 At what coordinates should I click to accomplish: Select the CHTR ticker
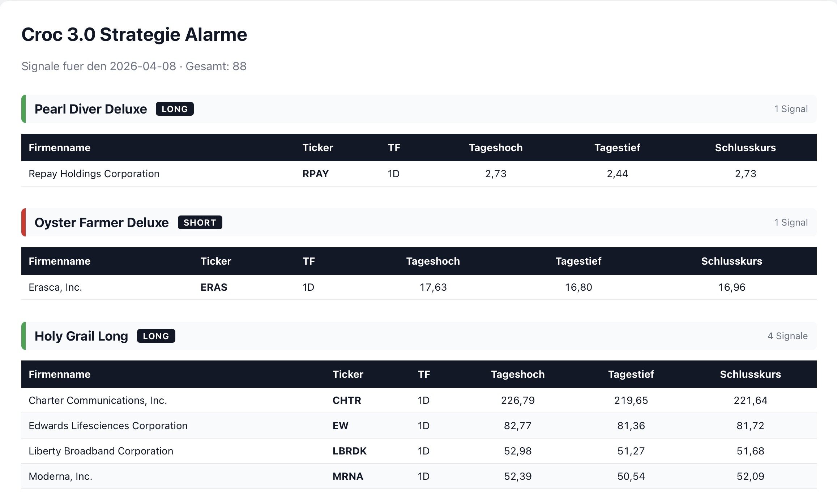click(347, 401)
